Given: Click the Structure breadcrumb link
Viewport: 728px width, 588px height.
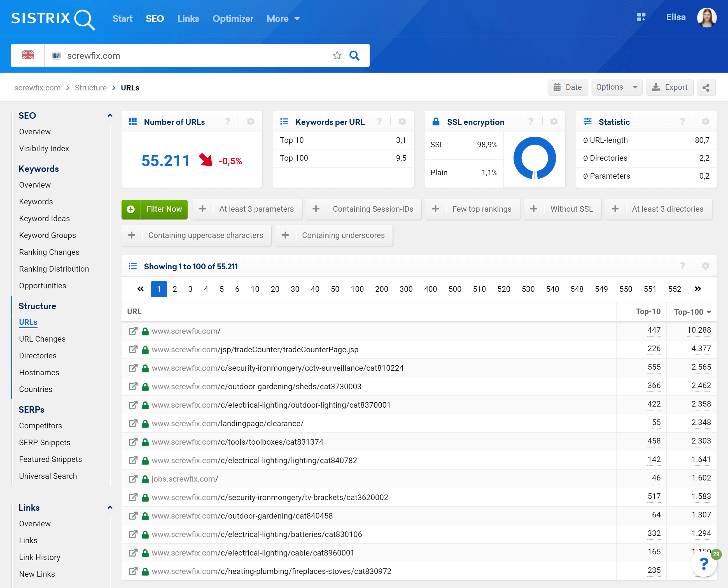Looking at the screenshot, I should (x=90, y=88).
